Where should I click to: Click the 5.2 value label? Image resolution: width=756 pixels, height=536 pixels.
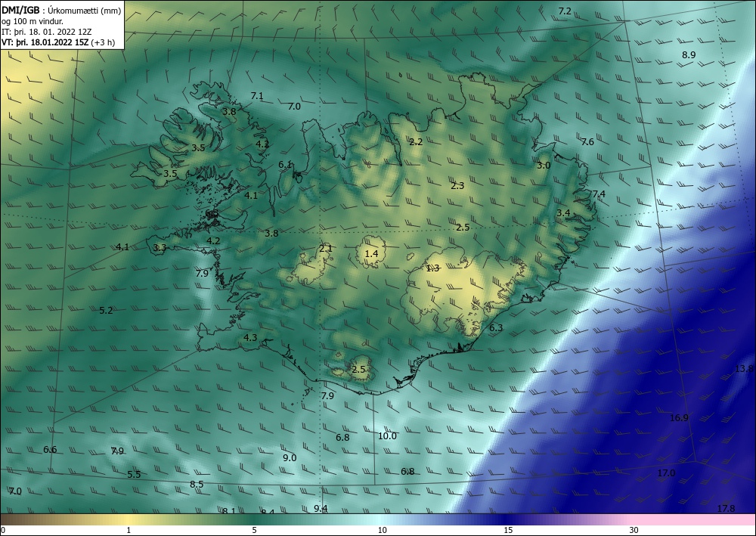(106, 311)
